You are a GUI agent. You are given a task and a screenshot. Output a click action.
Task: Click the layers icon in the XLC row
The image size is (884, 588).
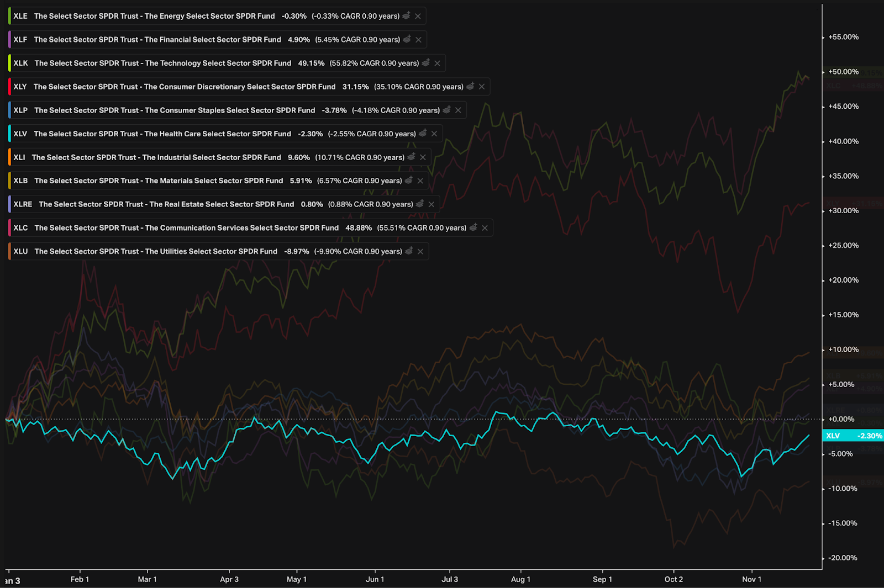(473, 227)
